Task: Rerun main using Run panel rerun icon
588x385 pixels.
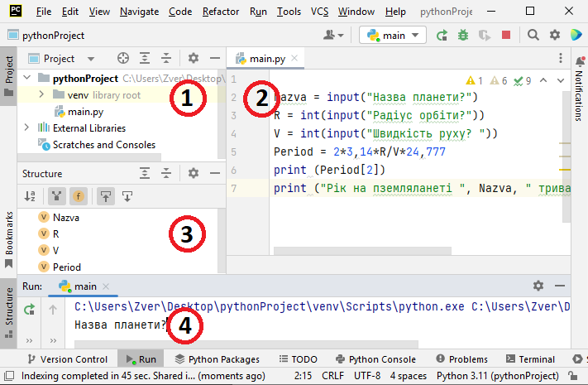Action: [x=30, y=309]
